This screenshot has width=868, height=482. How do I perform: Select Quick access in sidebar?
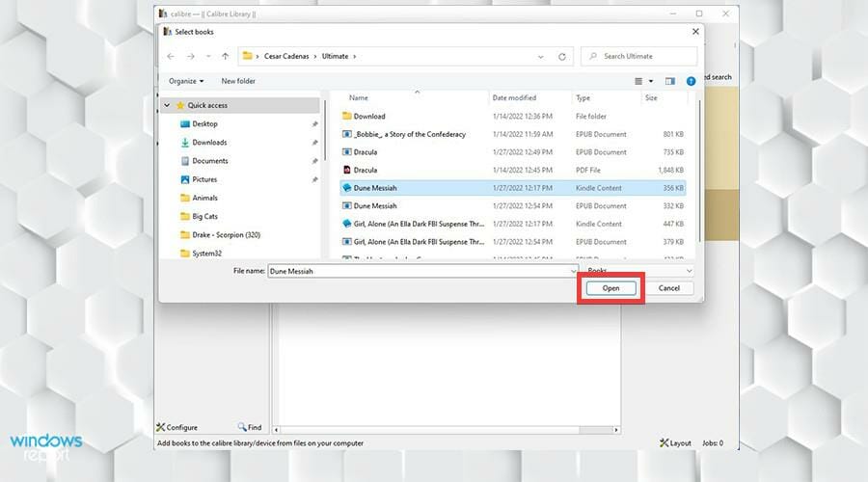coord(207,105)
